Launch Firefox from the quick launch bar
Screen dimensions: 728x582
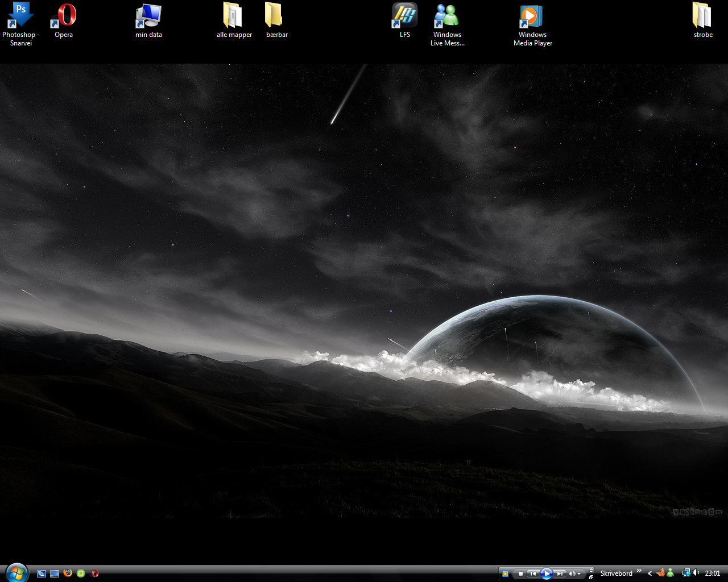pyautogui.click(x=68, y=573)
